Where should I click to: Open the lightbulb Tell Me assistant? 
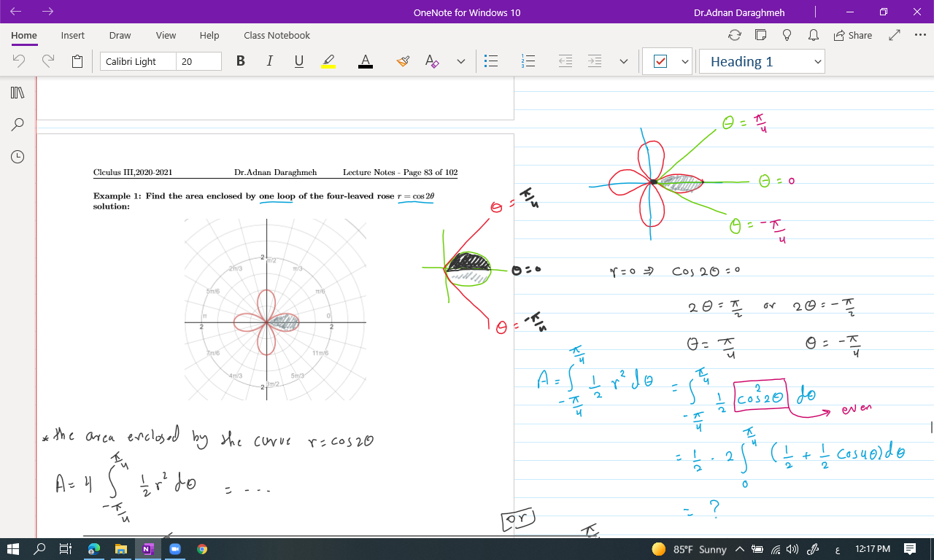(x=787, y=35)
